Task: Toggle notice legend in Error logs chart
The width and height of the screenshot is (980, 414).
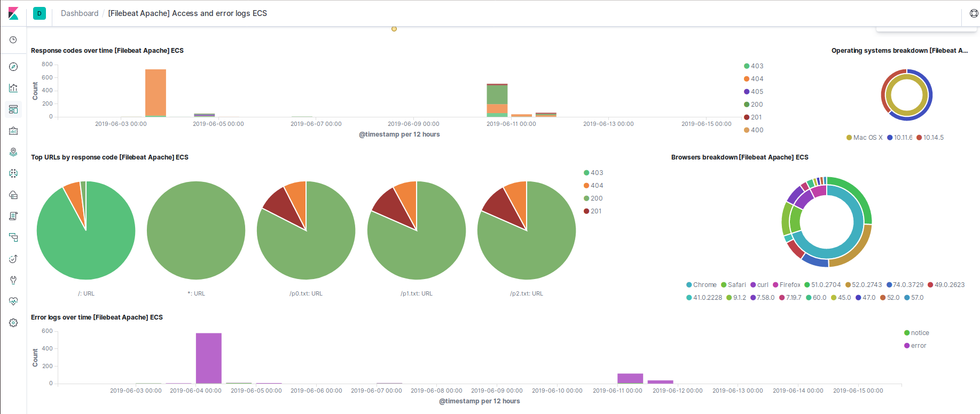Action: coord(917,333)
